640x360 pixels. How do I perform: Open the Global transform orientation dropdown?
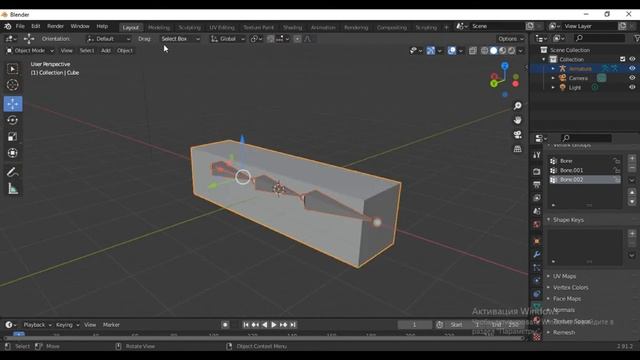click(227, 39)
